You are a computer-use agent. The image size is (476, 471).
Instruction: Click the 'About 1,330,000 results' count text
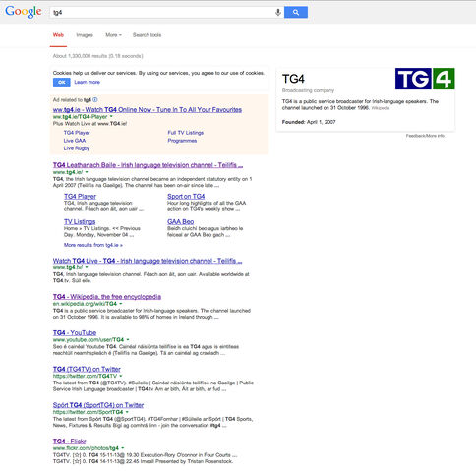(97, 56)
